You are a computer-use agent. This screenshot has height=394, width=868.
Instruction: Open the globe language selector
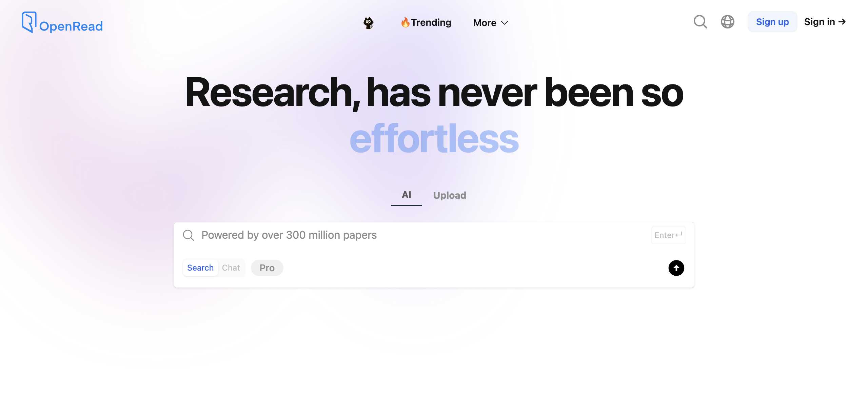point(727,22)
